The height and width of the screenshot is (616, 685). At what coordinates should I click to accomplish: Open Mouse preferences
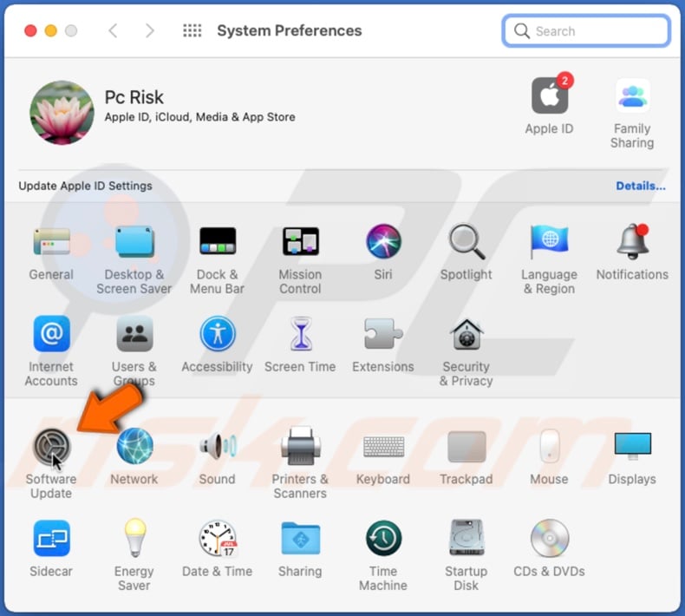(x=549, y=446)
